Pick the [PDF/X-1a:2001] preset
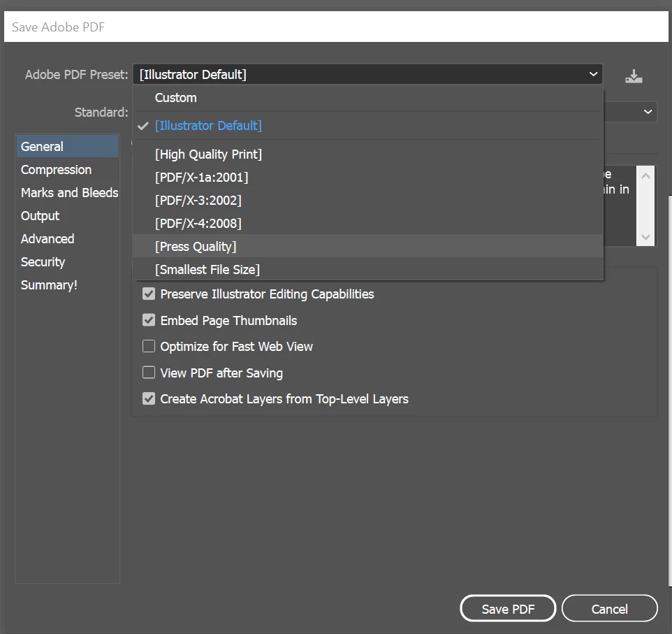 click(x=367, y=177)
